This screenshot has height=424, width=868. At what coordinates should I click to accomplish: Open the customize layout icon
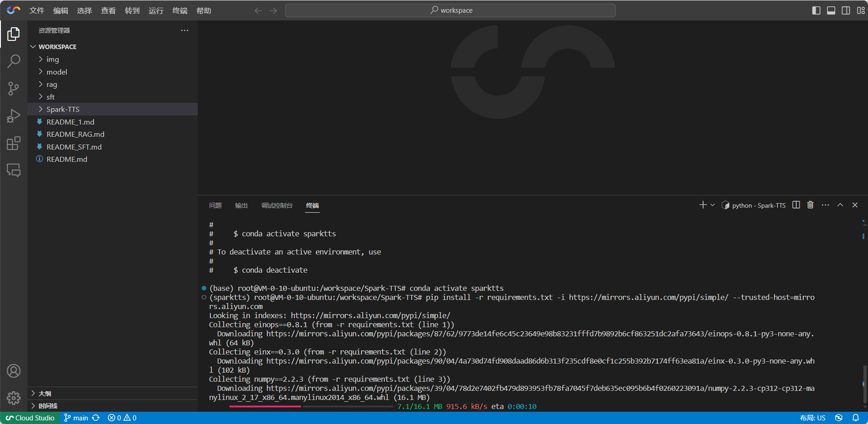click(x=861, y=10)
